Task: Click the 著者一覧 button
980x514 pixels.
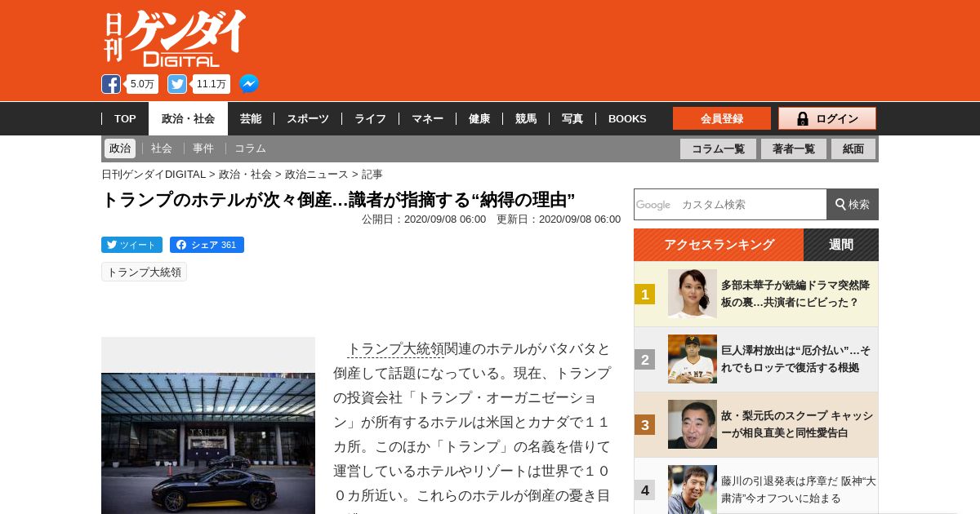Action: 794,148
